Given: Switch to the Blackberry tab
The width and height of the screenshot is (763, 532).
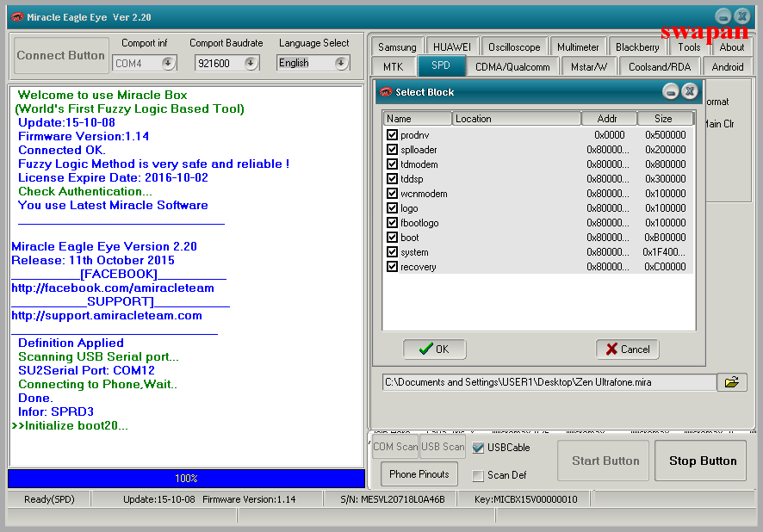Looking at the screenshot, I should (637, 47).
